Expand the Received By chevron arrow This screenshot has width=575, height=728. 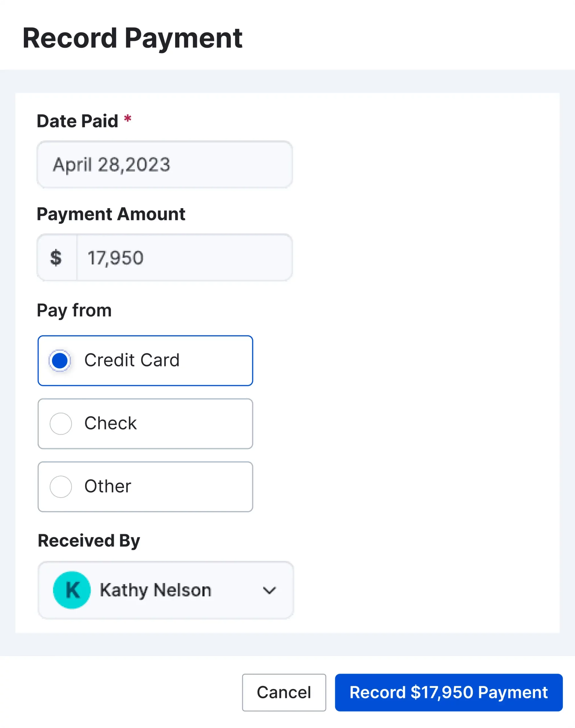(x=269, y=590)
